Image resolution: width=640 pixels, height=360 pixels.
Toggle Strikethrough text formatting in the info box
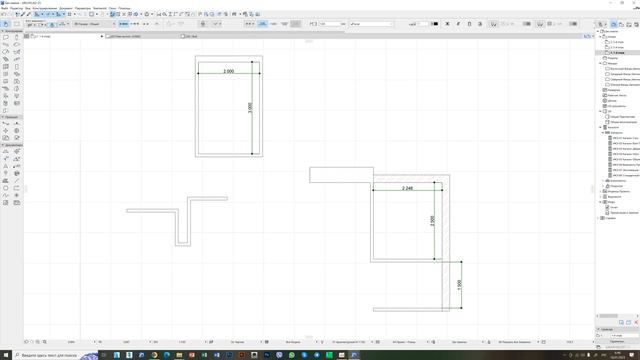[x=480, y=24]
